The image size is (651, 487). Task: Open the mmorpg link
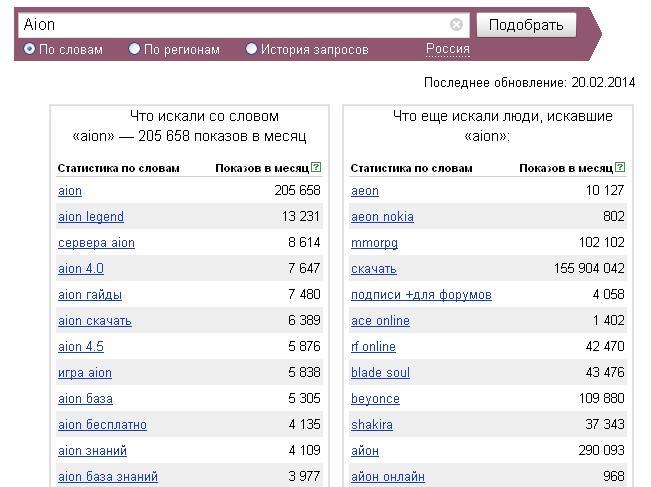(374, 243)
